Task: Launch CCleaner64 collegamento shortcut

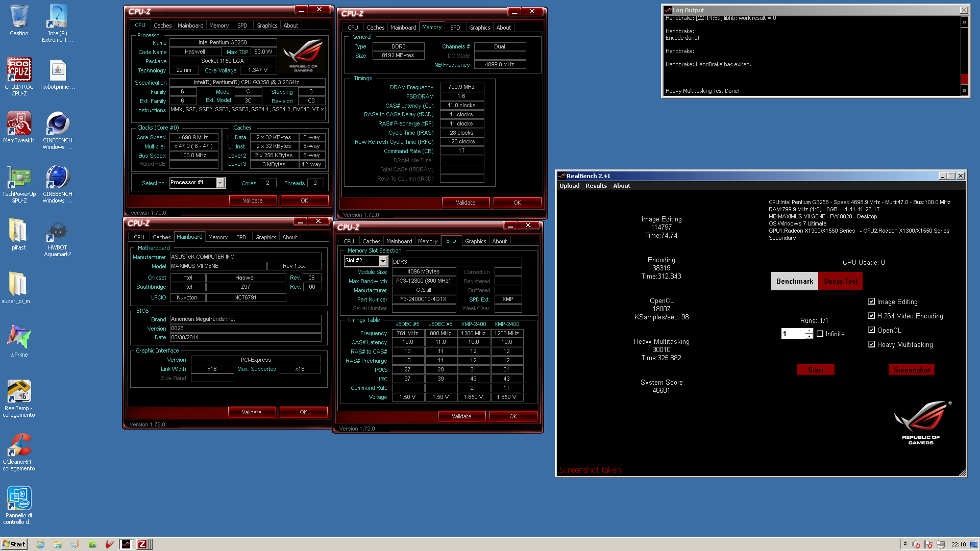Action: pyautogui.click(x=19, y=452)
